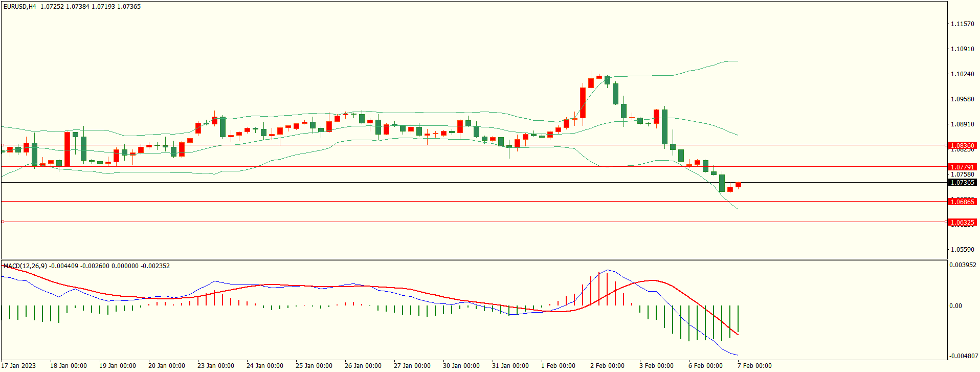
Task: Click the MACD(12,26,9) indicator label
Action: 25,266
